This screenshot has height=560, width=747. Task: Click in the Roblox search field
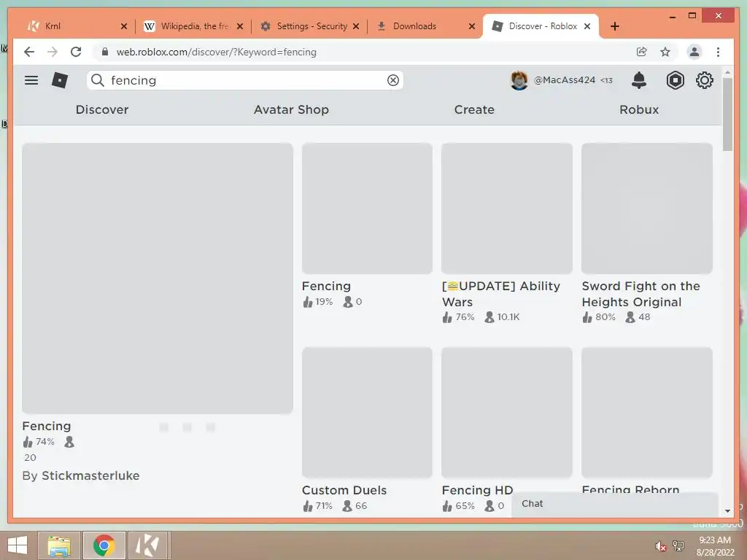click(245, 80)
